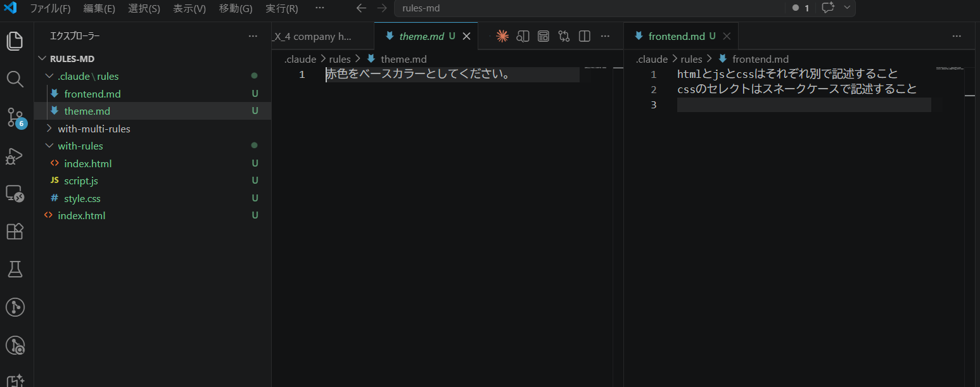980x387 pixels.
Task: Open the Search view in activity bar
Action: [x=15, y=79]
